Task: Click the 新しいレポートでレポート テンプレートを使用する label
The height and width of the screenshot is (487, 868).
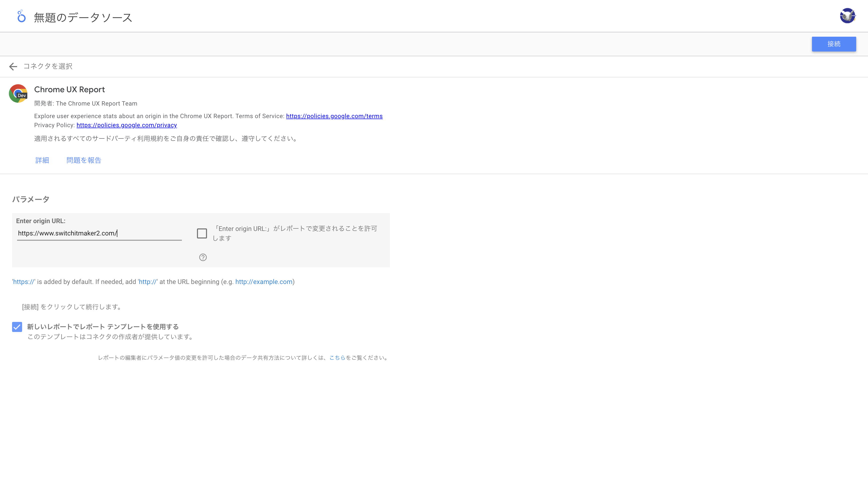Action: click(x=103, y=327)
